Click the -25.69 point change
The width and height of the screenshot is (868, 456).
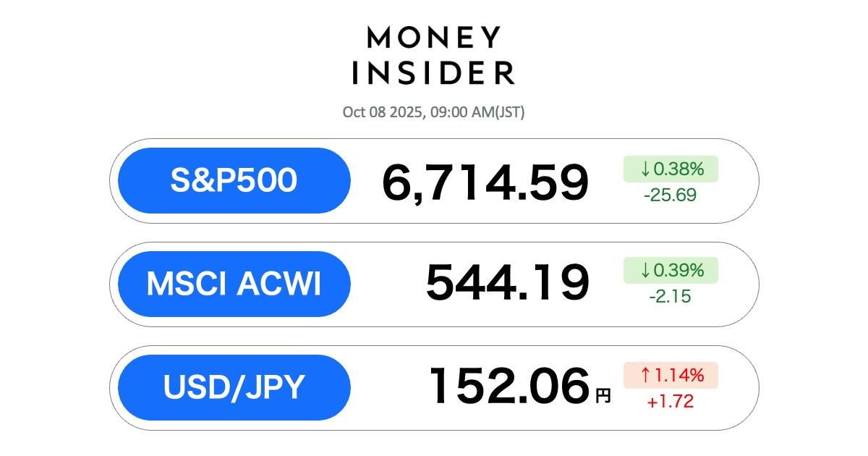click(670, 195)
